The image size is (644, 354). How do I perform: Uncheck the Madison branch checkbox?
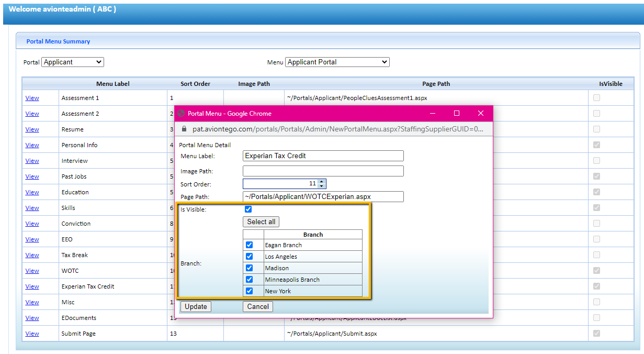point(250,268)
